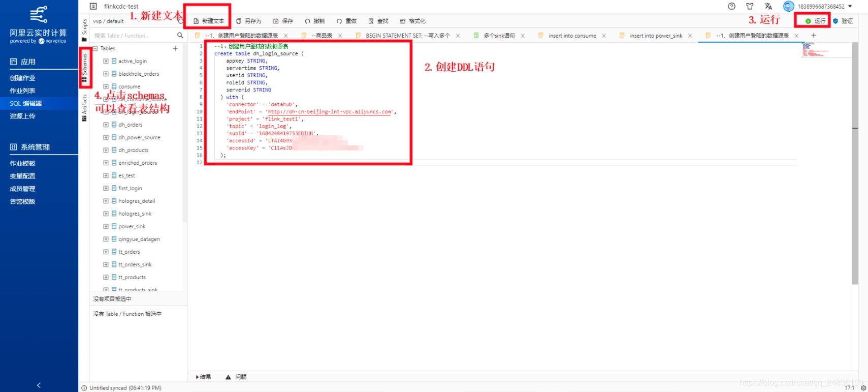This screenshot has width=868, height=392.
Task: Expand the blackhole_orders table
Action: [106, 74]
